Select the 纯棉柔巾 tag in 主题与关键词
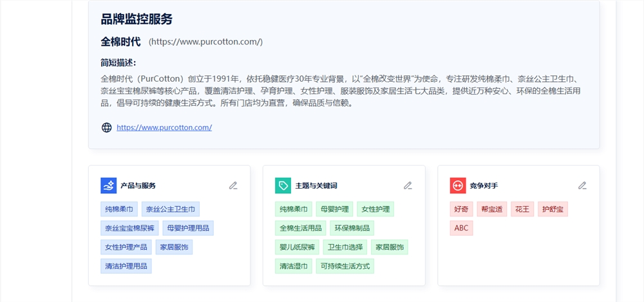Viewport: 644px width, 302px height. [294, 209]
